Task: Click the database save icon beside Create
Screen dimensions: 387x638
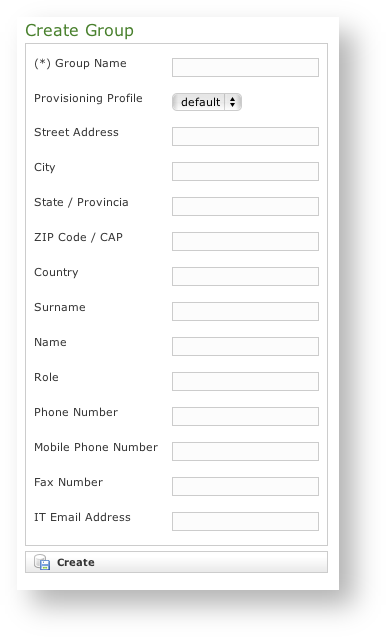Action: tap(42, 562)
